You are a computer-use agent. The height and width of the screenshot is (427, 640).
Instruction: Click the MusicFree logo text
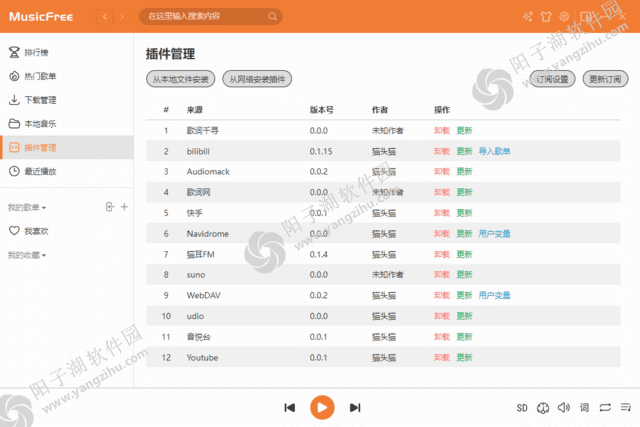(x=41, y=17)
